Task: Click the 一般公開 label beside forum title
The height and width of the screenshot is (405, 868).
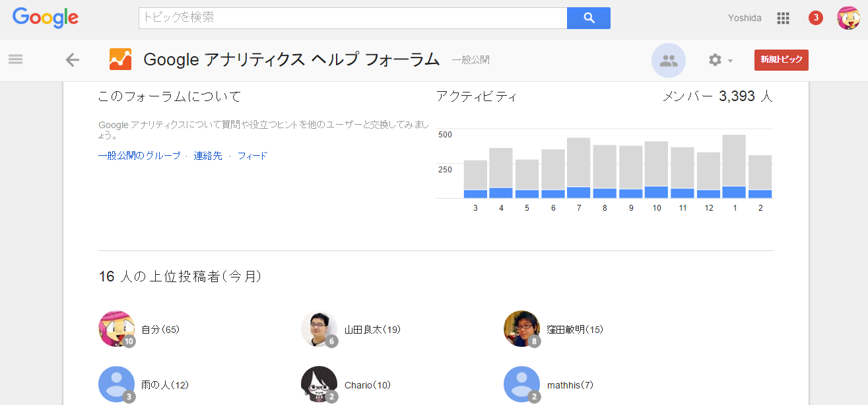Action: tap(471, 60)
